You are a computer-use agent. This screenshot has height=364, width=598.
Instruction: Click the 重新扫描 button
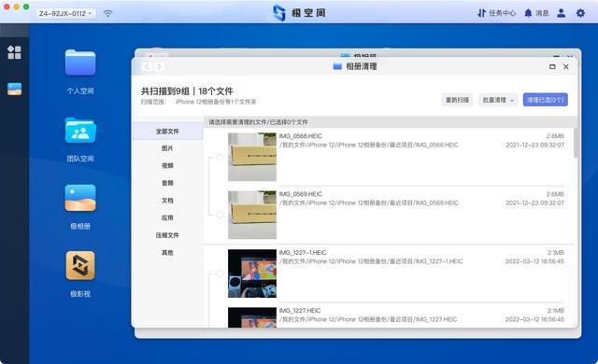(x=457, y=100)
